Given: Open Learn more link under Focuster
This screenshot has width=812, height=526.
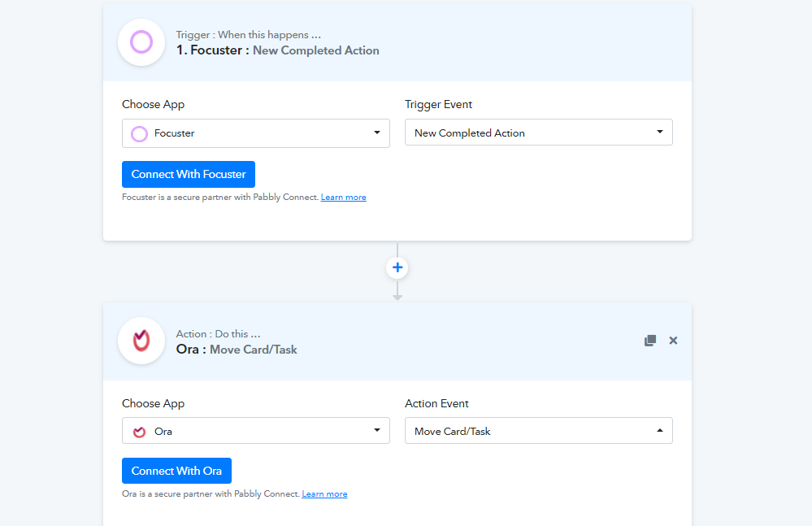Looking at the screenshot, I should pyautogui.click(x=343, y=198).
